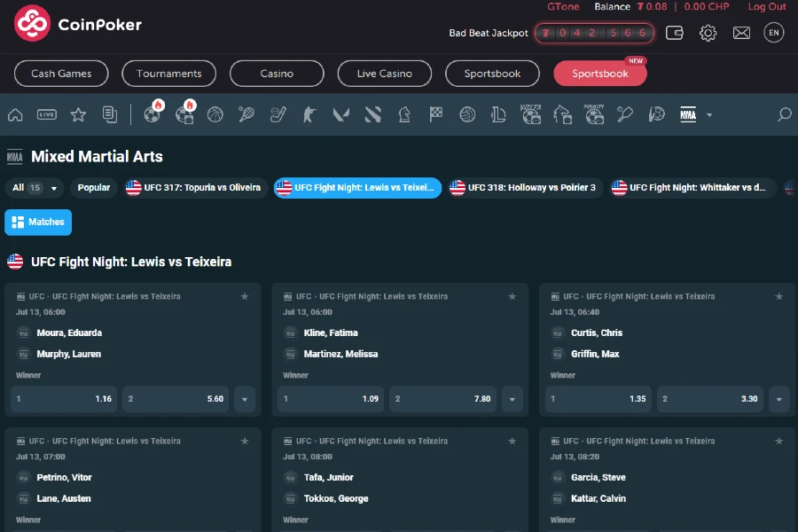The image size is (798, 532).
Task: Open the MMA icon dropdown chevron
Action: [708, 114]
